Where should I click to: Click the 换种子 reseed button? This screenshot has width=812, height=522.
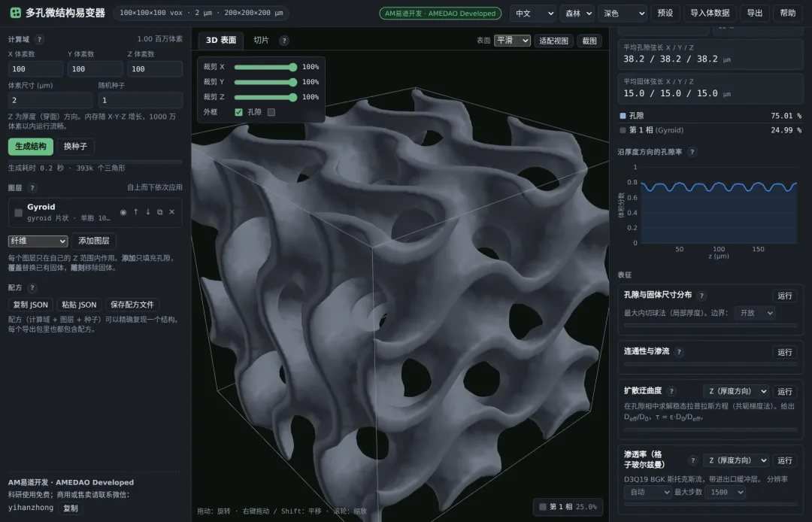[x=76, y=147]
